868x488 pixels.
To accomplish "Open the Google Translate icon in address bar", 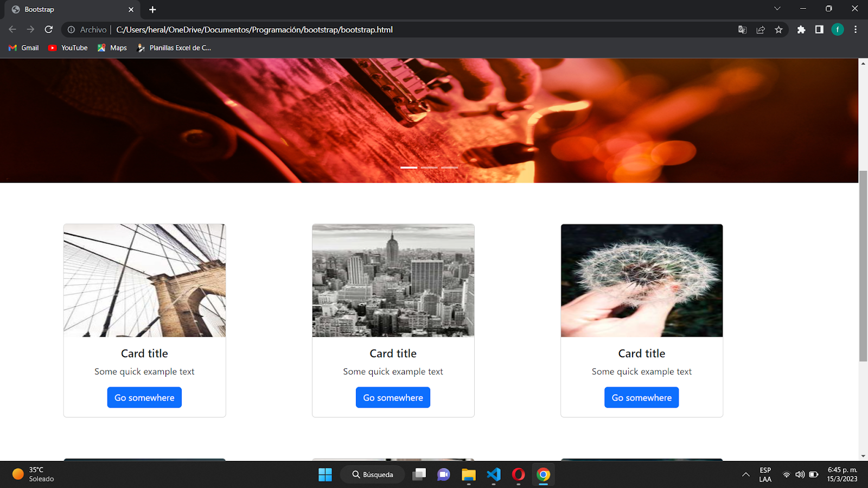I will [x=743, y=30].
